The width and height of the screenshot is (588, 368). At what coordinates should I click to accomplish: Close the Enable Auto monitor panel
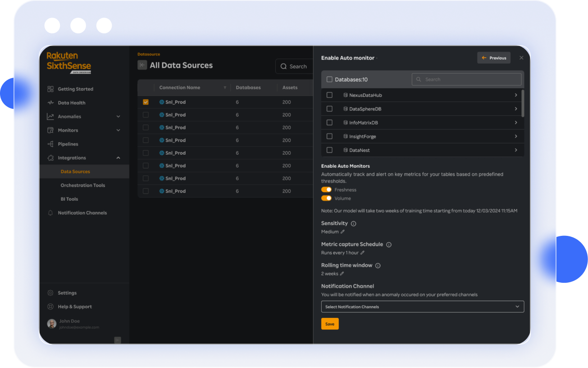point(521,58)
